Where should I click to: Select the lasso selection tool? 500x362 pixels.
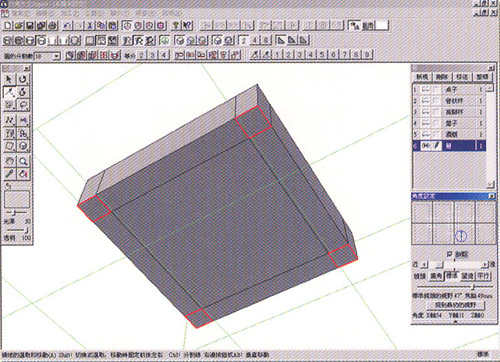point(23,105)
